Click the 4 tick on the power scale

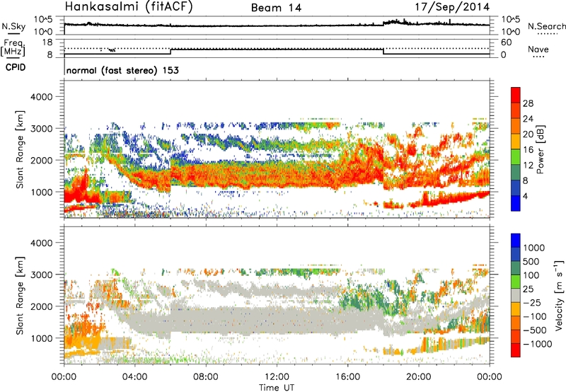click(525, 197)
